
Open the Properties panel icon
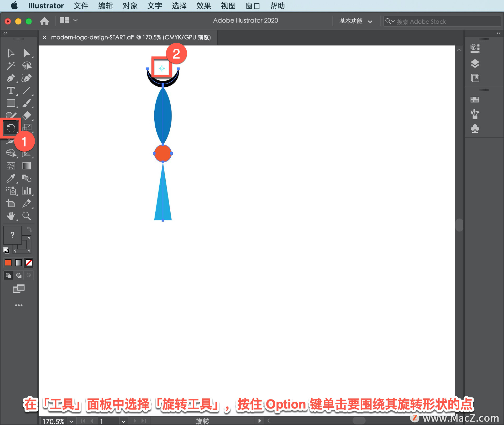coord(475,49)
